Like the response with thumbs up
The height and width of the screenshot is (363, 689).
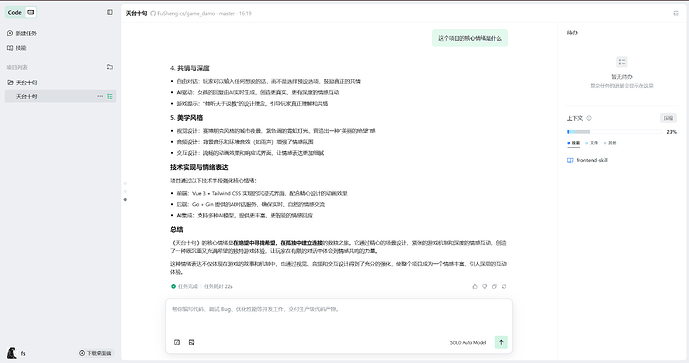point(475,287)
